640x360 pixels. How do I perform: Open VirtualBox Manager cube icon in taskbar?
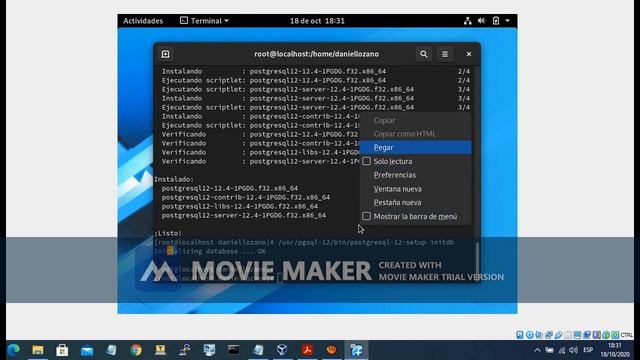coord(282,350)
